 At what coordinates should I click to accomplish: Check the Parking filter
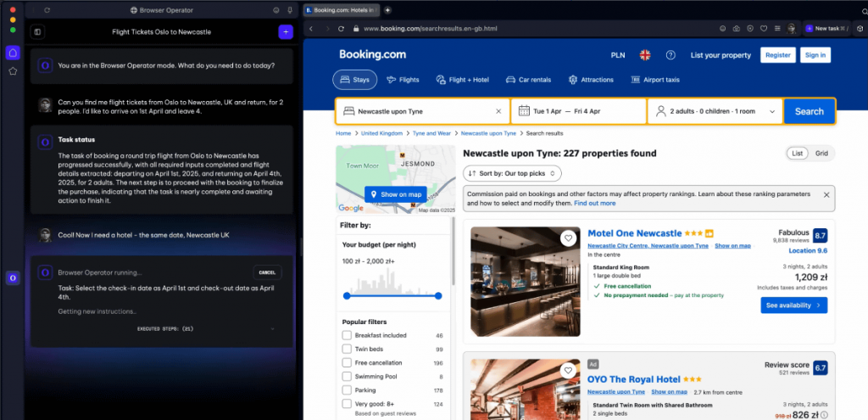pos(347,390)
